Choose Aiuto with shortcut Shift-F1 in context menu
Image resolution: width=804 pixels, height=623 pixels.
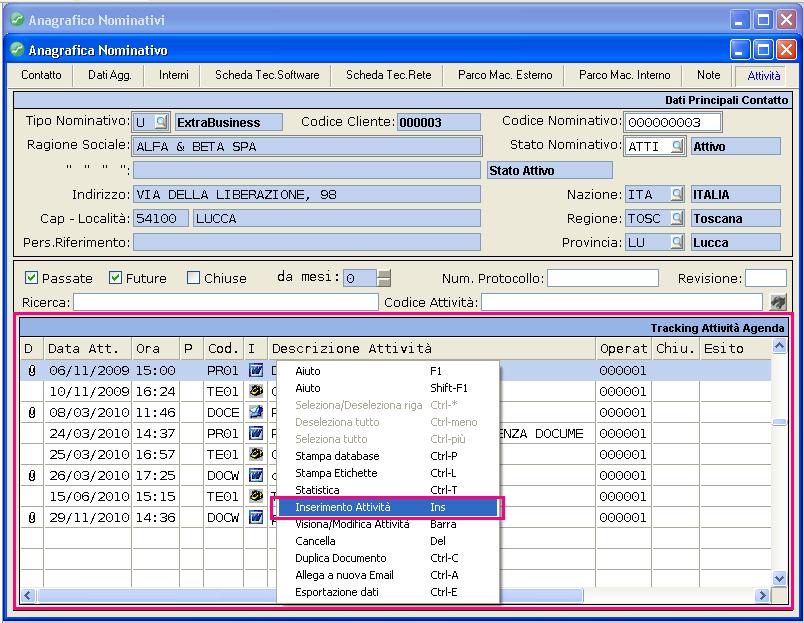(388, 388)
